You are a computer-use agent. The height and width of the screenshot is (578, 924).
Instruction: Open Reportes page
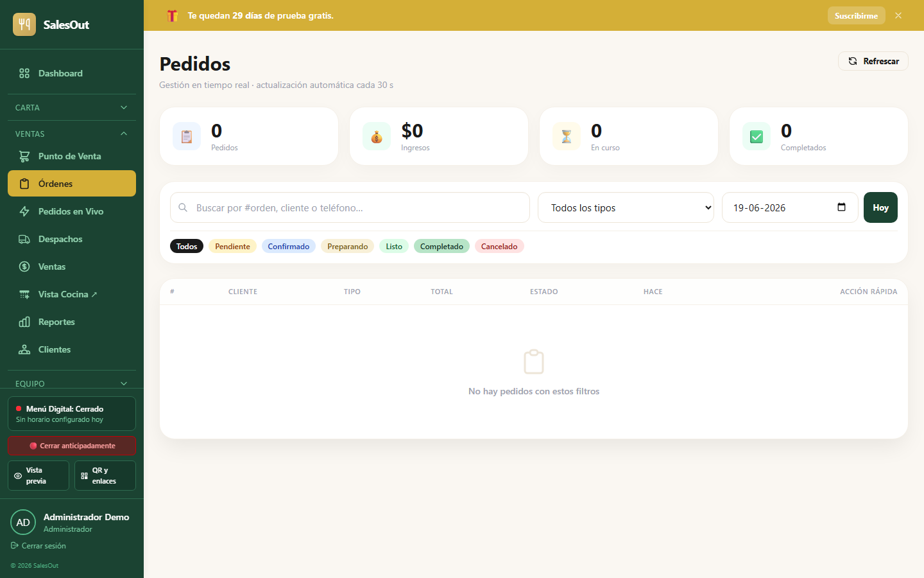tap(72, 322)
